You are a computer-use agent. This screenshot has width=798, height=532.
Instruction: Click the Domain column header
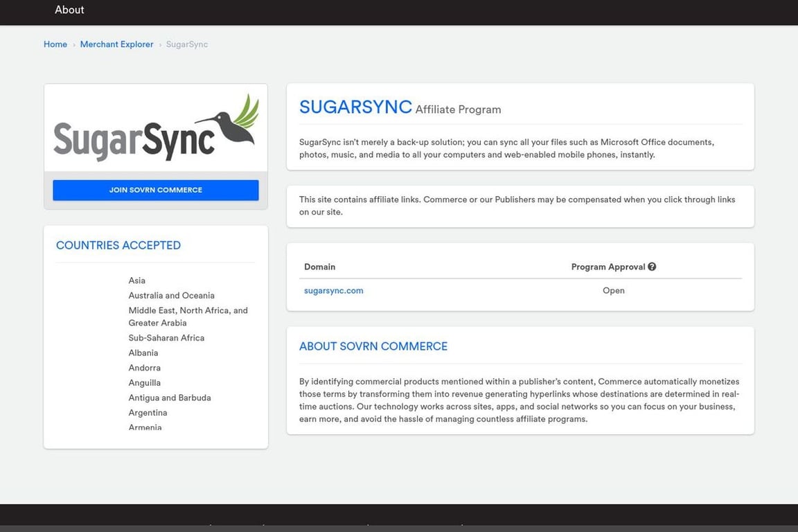pos(319,267)
